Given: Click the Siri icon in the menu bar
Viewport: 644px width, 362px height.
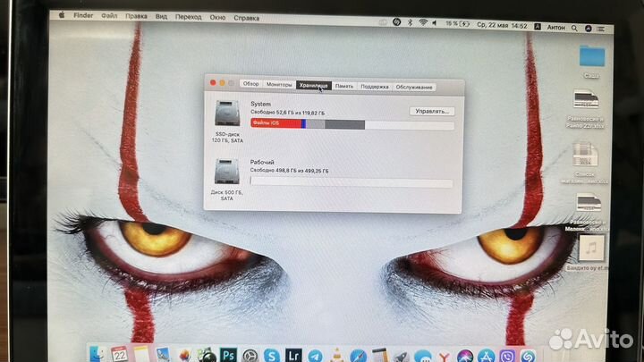Looking at the screenshot, I should pos(589,29).
